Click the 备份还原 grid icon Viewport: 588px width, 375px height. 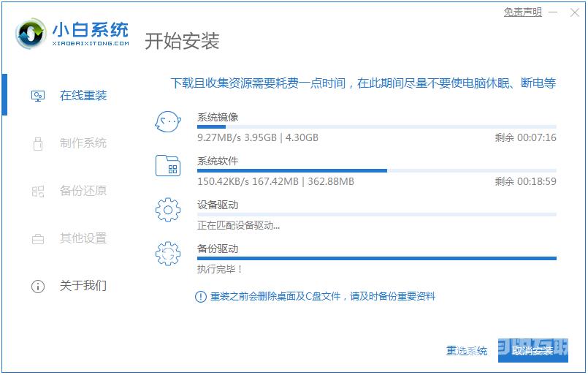38,192
